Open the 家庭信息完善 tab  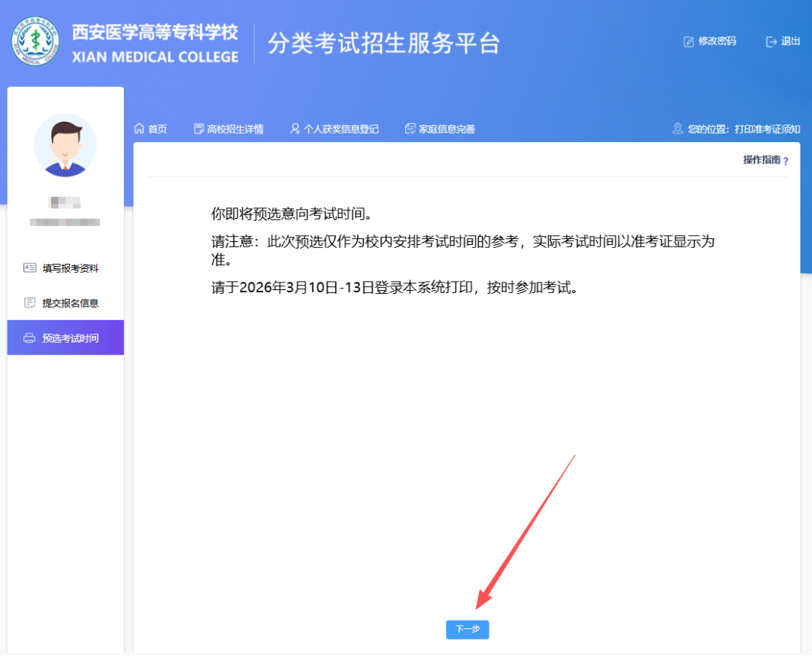coord(447,129)
